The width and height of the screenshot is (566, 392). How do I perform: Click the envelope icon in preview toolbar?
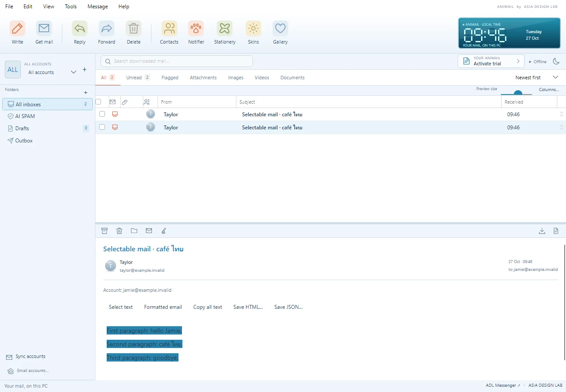point(149,231)
